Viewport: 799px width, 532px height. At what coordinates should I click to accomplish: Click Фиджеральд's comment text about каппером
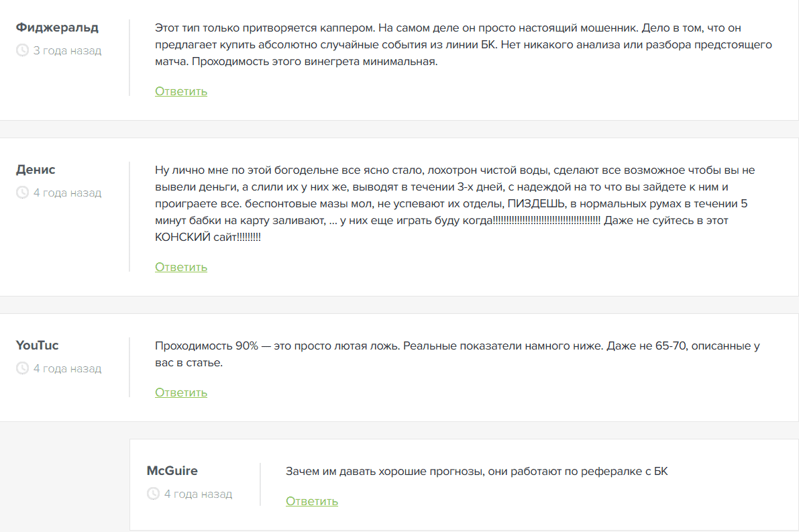coord(463,46)
